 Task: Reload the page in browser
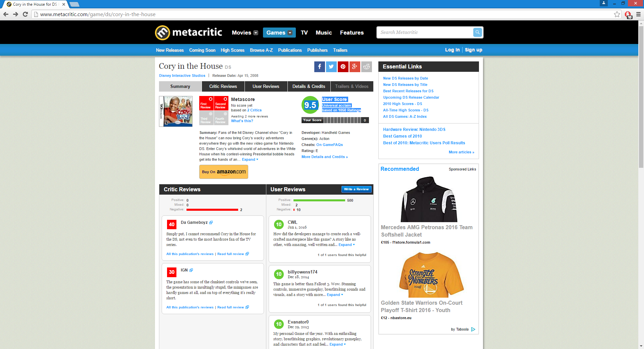pyautogui.click(x=25, y=14)
